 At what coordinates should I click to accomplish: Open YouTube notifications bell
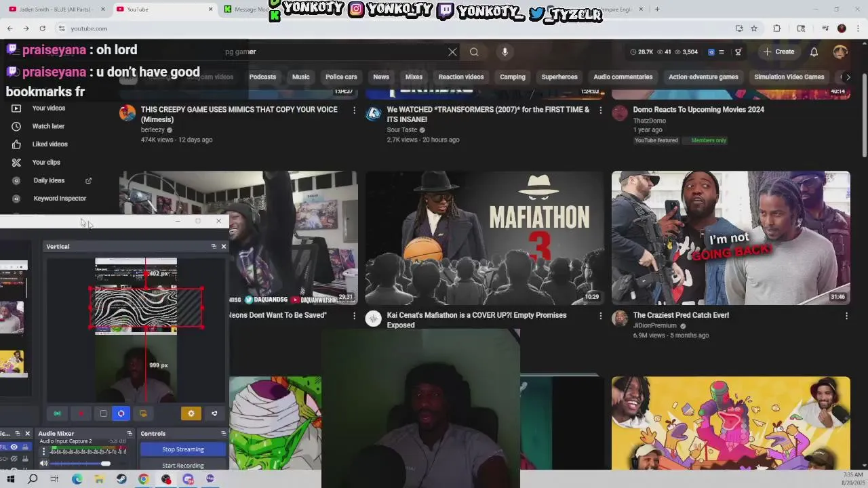(x=814, y=52)
